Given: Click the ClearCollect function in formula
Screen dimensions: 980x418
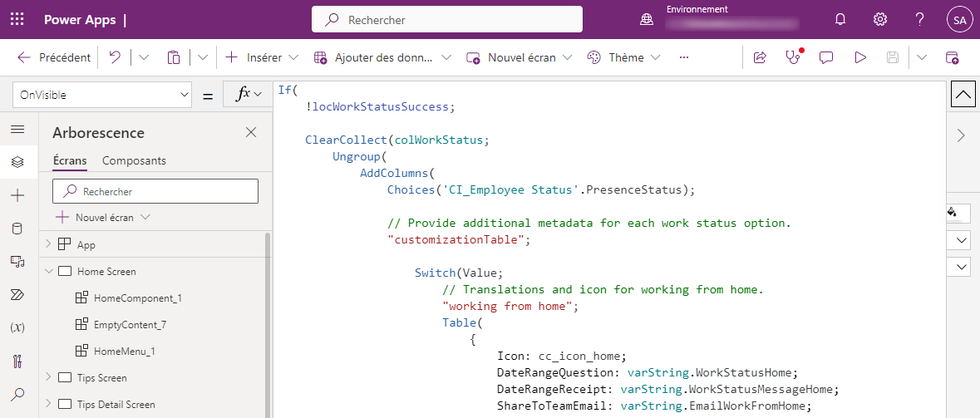Looking at the screenshot, I should point(347,140).
